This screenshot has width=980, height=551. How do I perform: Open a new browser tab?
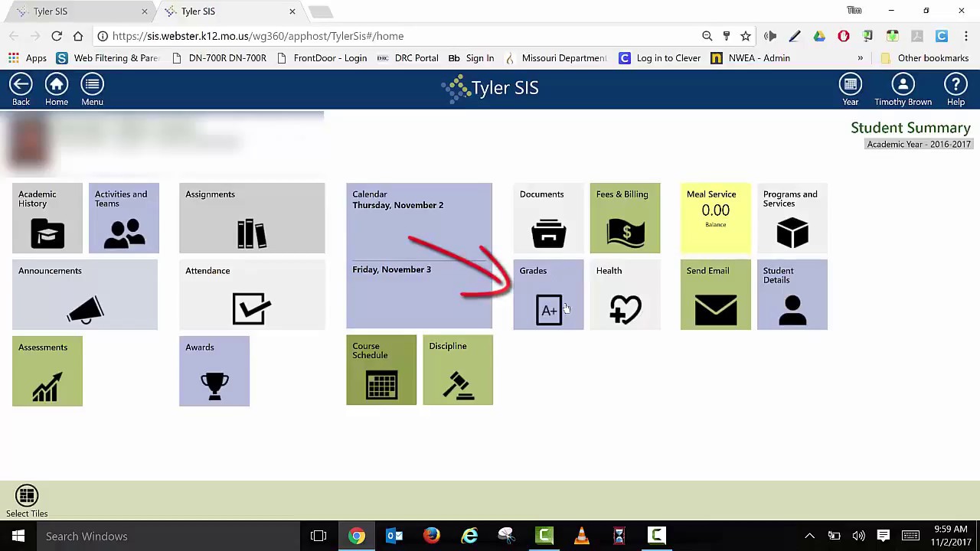321,11
